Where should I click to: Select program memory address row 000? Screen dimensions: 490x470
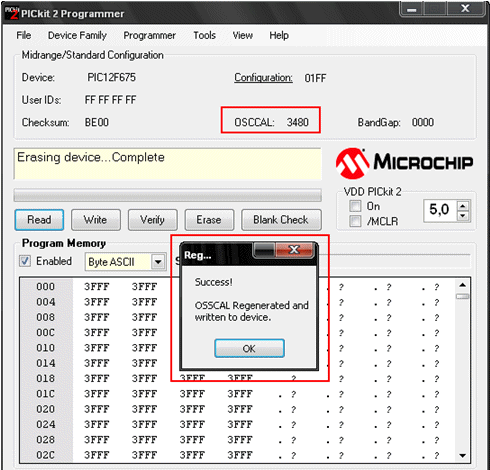pyautogui.click(x=46, y=287)
